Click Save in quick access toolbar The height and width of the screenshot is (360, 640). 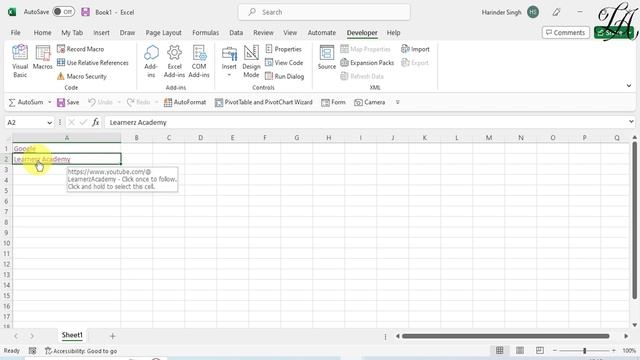coord(68,102)
